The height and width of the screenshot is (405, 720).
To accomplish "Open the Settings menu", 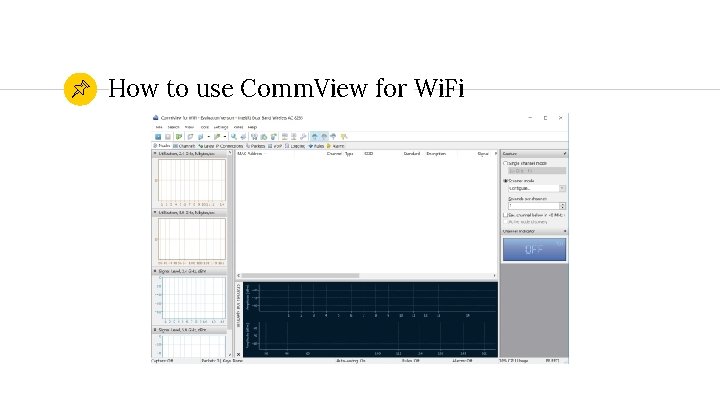I will click(x=221, y=127).
